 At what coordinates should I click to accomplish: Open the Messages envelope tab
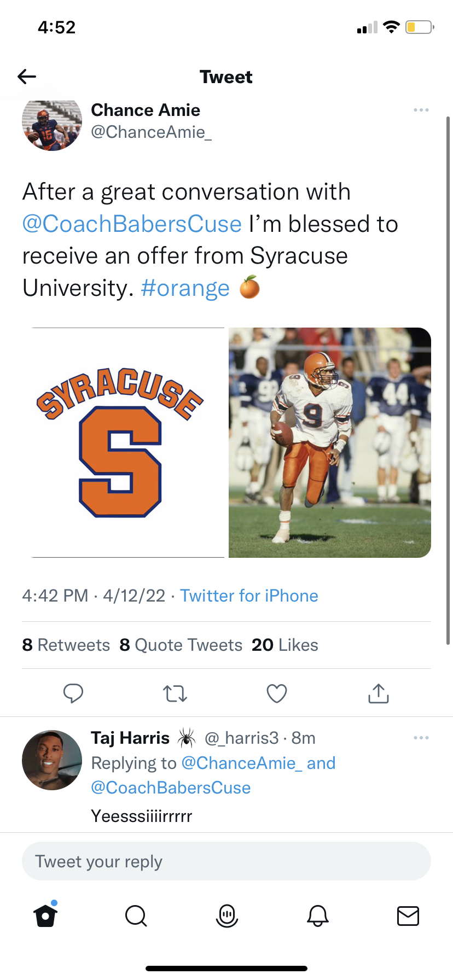(x=408, y=915)
